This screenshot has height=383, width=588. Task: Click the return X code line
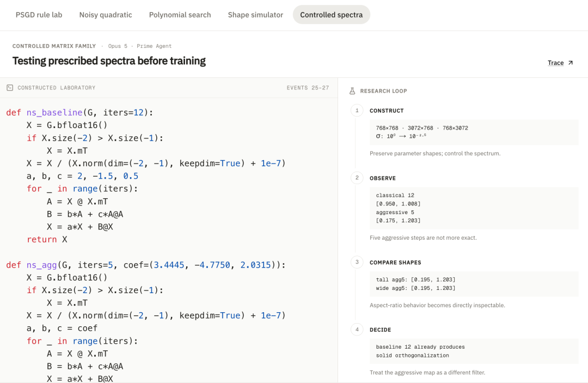pos(47,239)
